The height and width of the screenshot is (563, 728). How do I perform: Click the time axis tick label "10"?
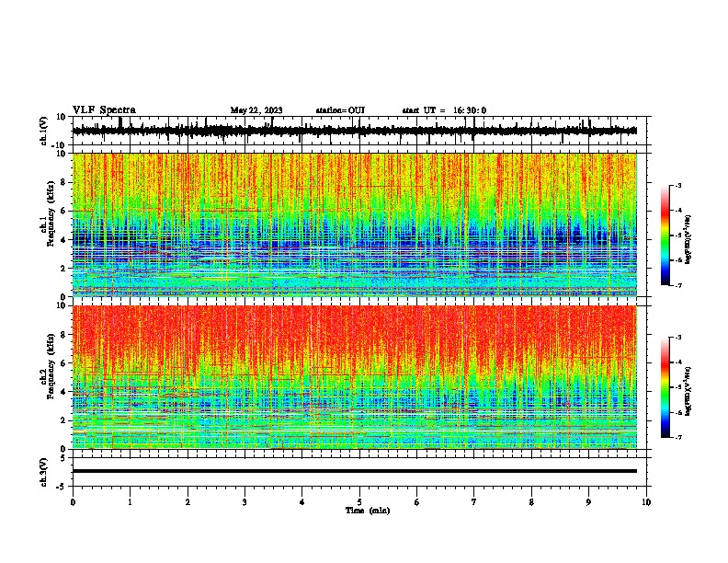646,502
